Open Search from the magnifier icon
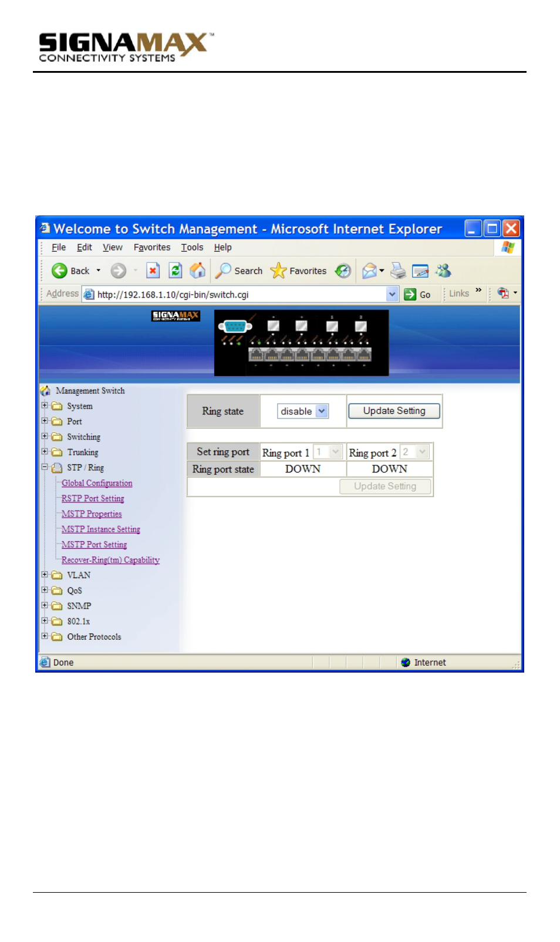Screen dimensions: 560x942 (x=223, y=271)
